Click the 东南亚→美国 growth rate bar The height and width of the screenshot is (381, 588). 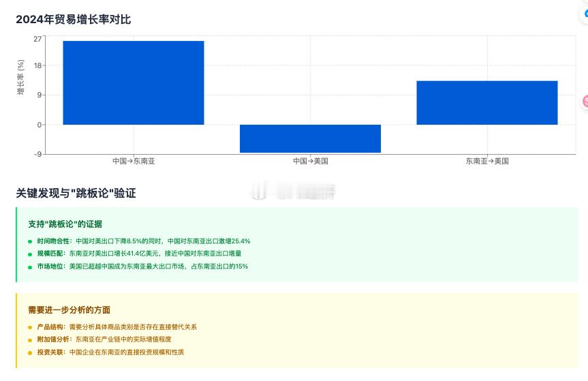(x=487, y=102)
